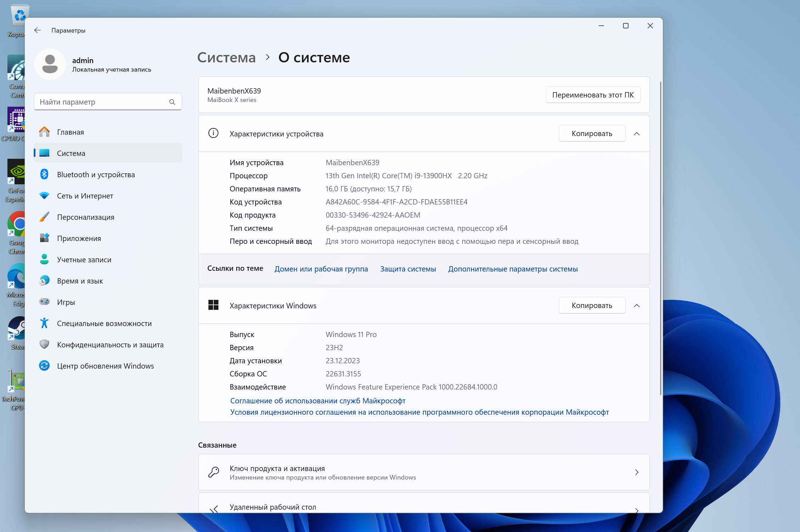
Task: Open Сеть и Интернет settings
Action: coord(108,196)
